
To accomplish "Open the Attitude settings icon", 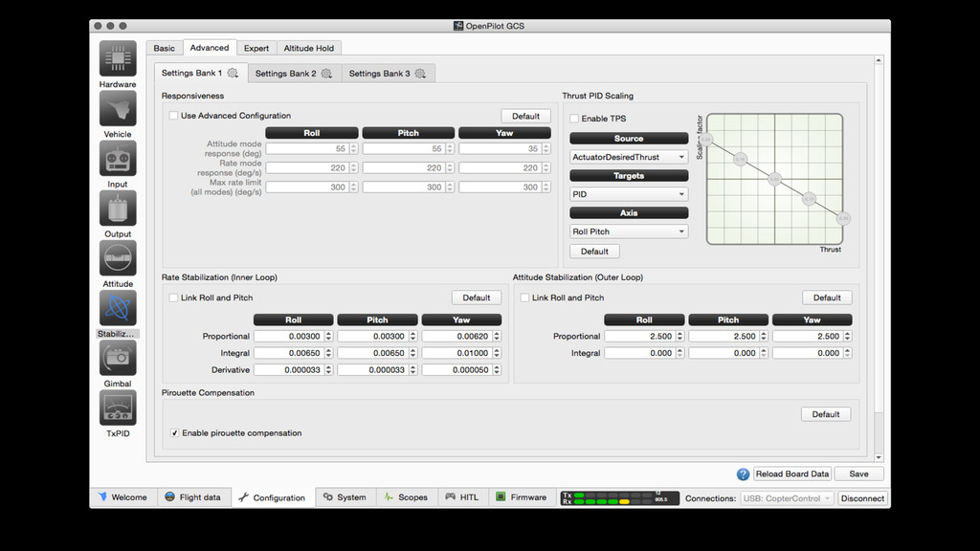I will (118, 258).
